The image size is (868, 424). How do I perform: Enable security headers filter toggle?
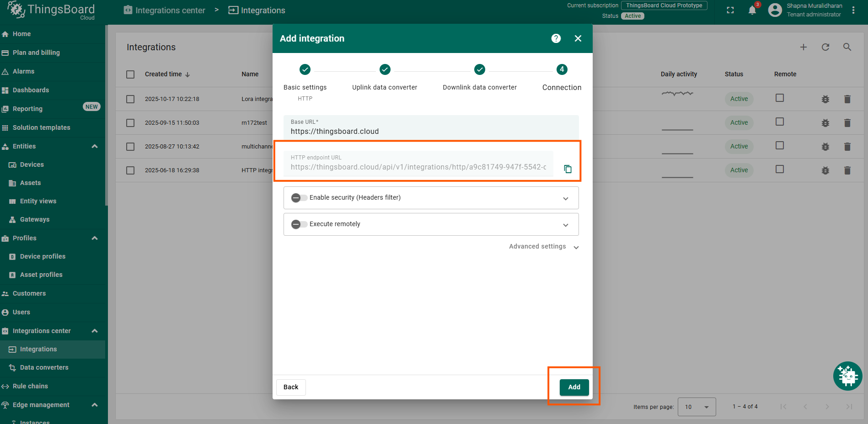[299, 198]
